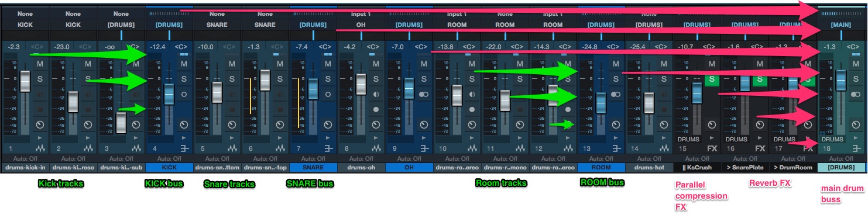Open channel editor on drums-ki..-sub
Image resolution: width=868 pixels, height=215 pixels.
coord(136,124)
